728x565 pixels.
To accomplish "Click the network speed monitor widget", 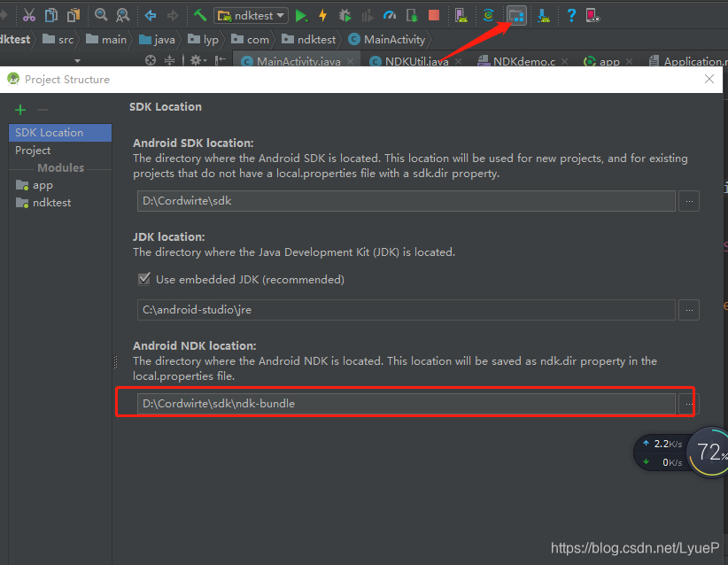I will point(662,453).
